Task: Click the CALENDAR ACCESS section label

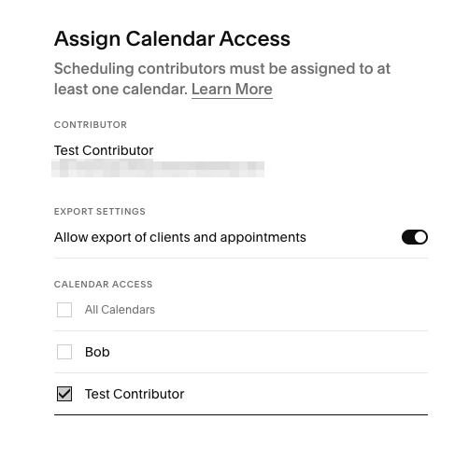Action: click(x=104, y=285)
